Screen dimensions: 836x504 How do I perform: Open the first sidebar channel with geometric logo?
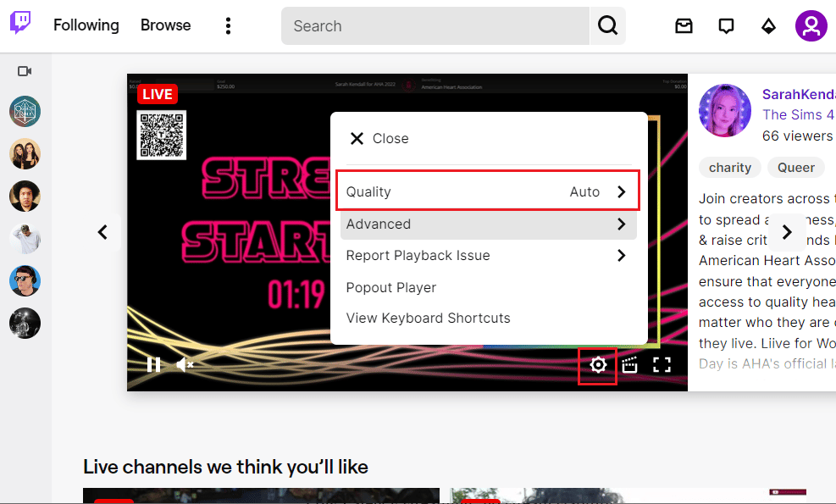25,112
